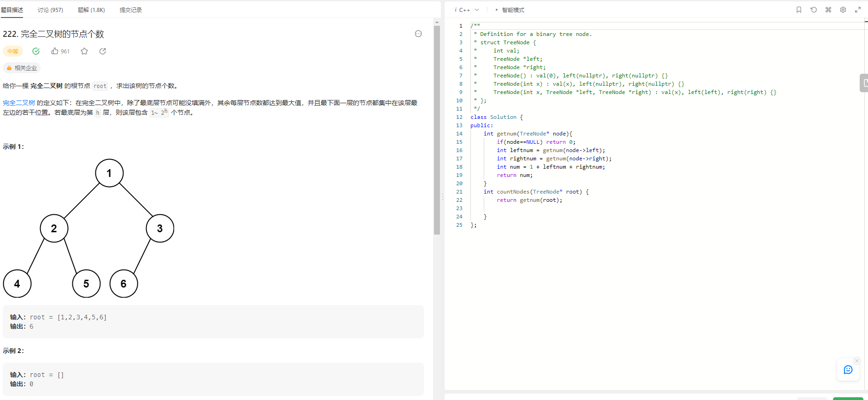Viewport: 868px width, 400px height.
Task: Click the green solved checkmark icon
Action: (x=36, y=51)
